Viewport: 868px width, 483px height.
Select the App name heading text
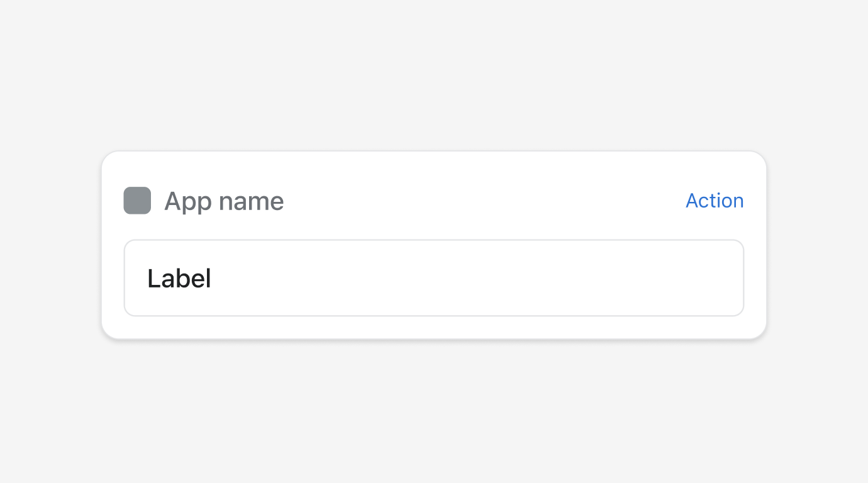224,201
